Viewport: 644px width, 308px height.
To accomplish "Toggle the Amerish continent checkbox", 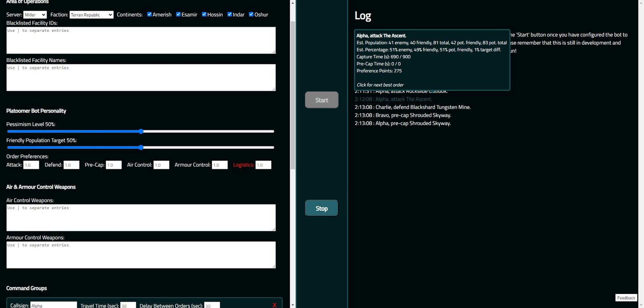I will coord(149,14).
